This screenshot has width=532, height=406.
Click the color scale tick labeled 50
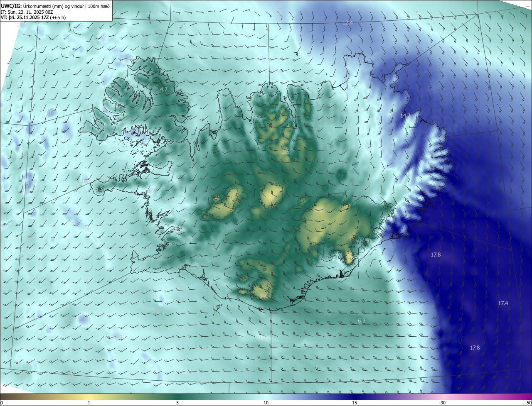click(529, 403)
